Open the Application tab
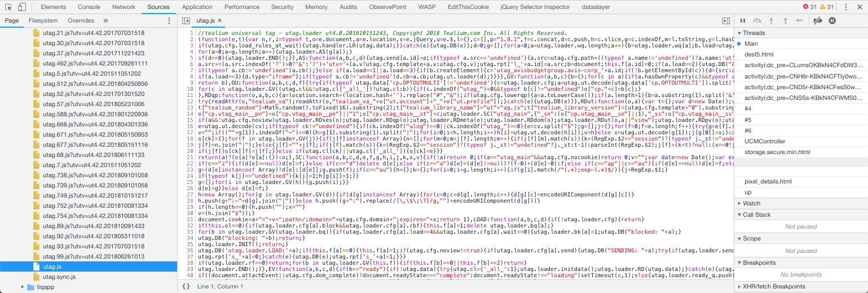Viewport: 868px width, 293px height. [x=197, y=7]
